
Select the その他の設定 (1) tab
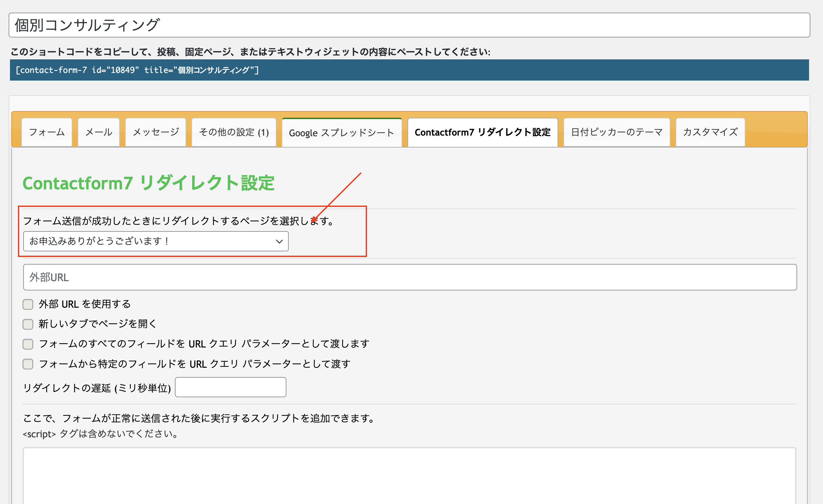[234, 132]
